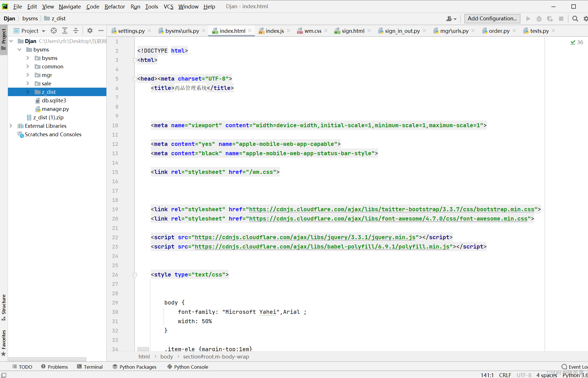Viewport: 588px width, 378px height.
Task: Expand External Libraries node
Action: (11, 126)
